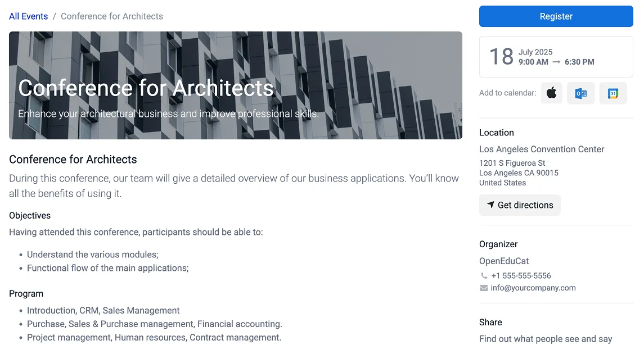Viewport: 644px width, 345px height.
Task: Click the OpenEduCat organizer name
Action: 504,261
